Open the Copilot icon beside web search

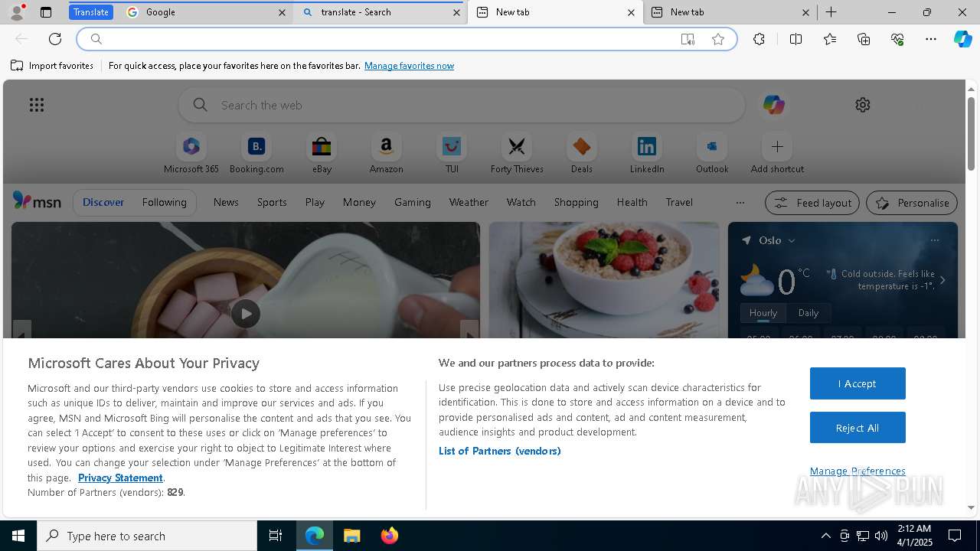[773, 105]
